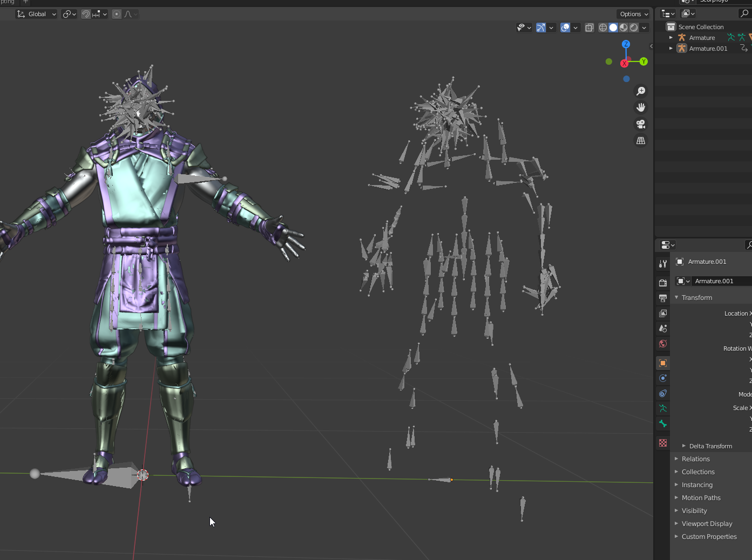Image resolution: width=752 pixels, height=560 pixels.
Task: Expand the Viewport Display panel
Action: 676,523
